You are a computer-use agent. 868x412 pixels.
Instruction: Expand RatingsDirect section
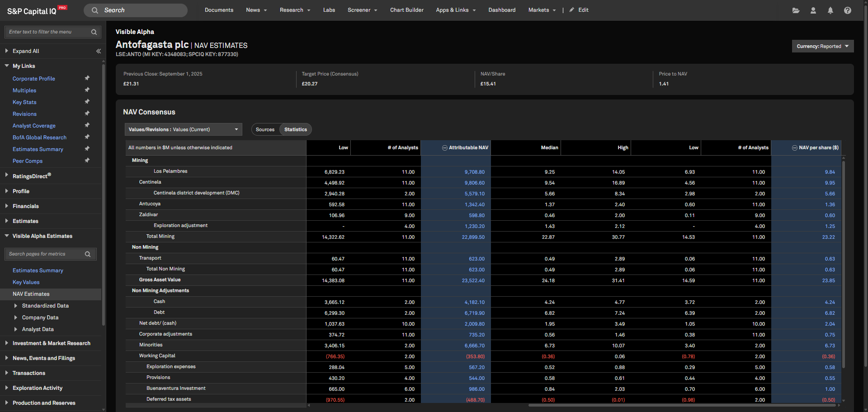(x=7, y=175)
